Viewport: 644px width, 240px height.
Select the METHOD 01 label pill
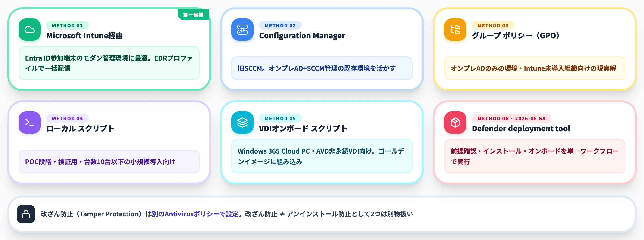tap(67, 25)
